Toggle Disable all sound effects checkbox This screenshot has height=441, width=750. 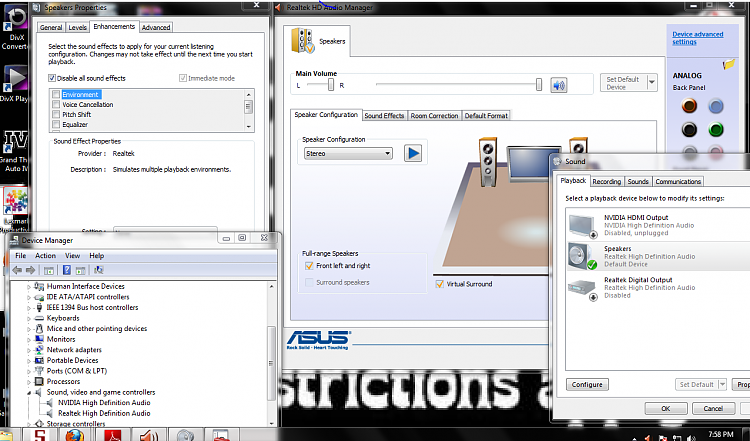click(x=52, y=78)
